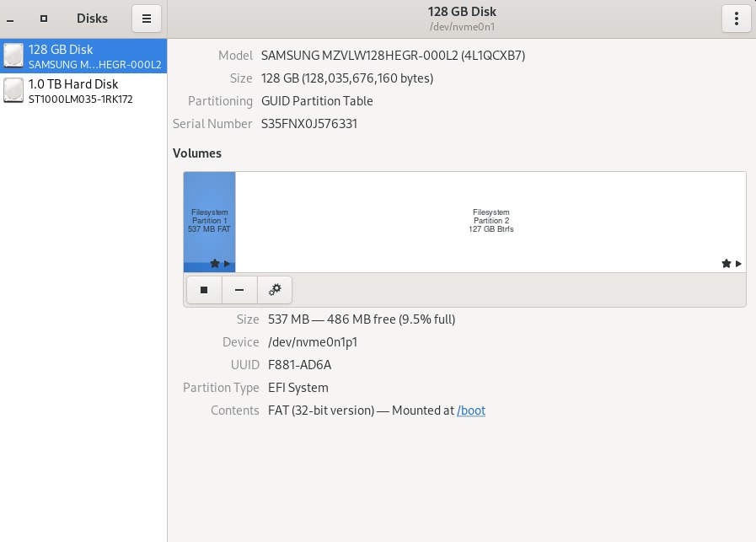The image size is (756, 542).
Task: Click the 128 GB Disk drive icon
Action: pos(13,56)
